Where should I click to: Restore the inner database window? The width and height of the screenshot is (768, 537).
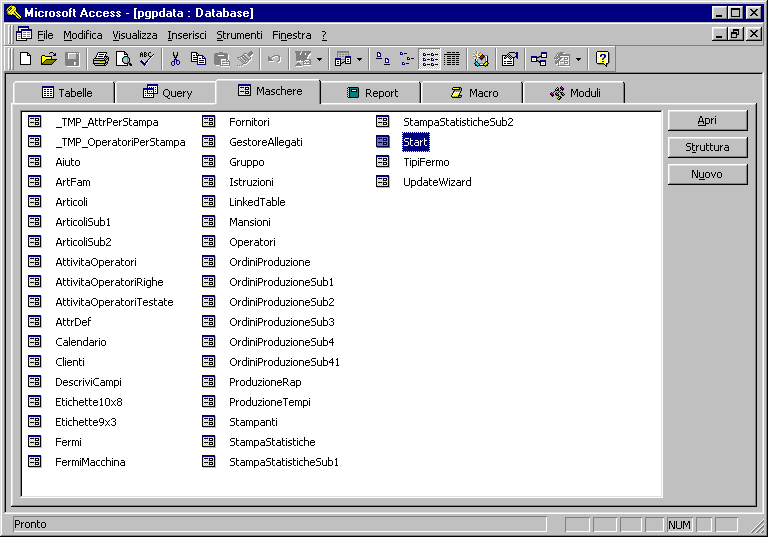(x=735, y=34)
